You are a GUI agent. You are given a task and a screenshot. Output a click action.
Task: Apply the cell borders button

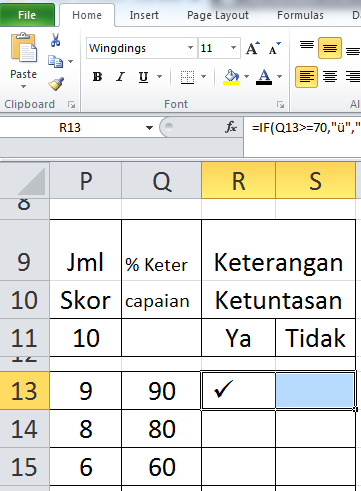(187, 77)
